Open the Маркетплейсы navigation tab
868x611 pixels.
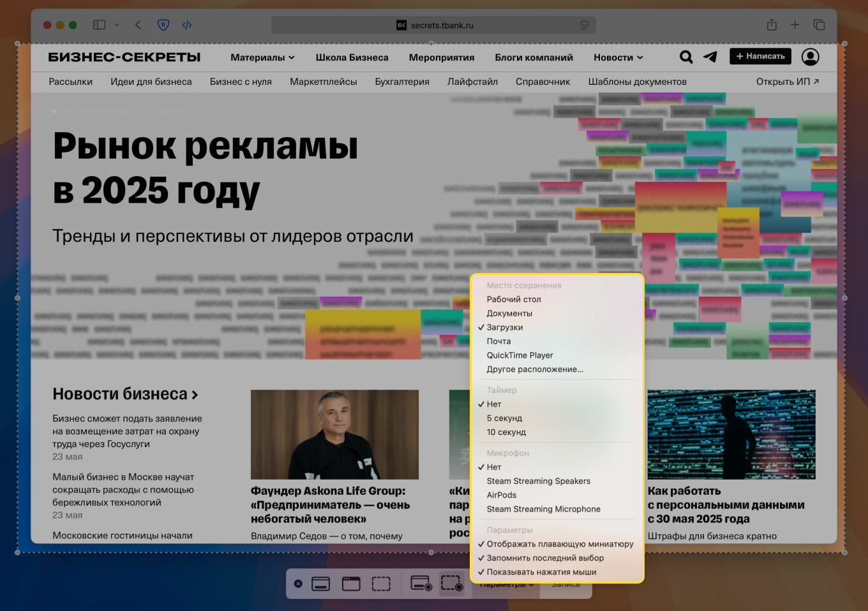point(324,82)
